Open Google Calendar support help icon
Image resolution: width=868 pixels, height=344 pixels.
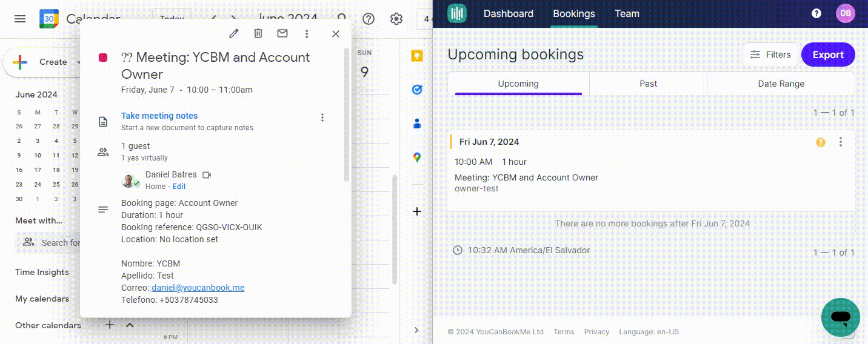(x=369, y=19)
